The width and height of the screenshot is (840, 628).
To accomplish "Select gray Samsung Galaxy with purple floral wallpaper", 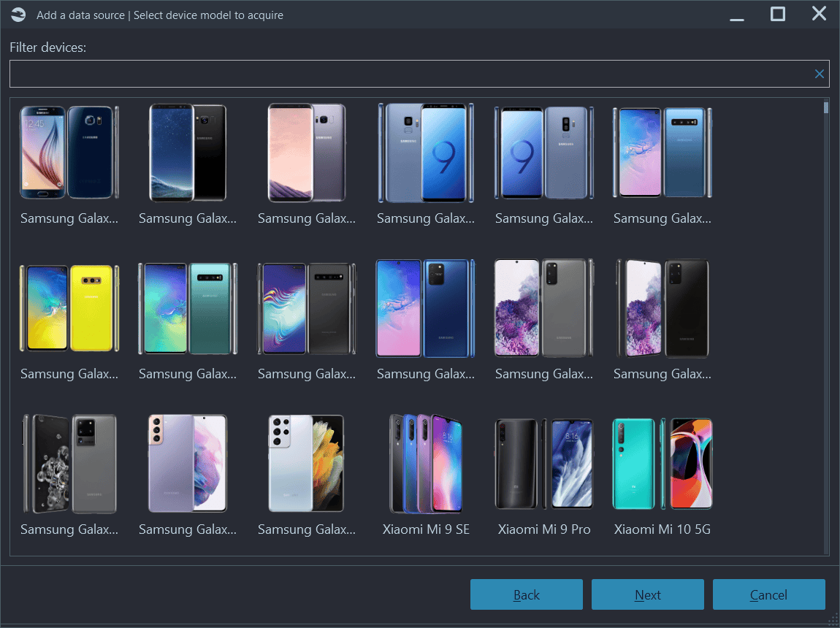I will click(543, 320).
